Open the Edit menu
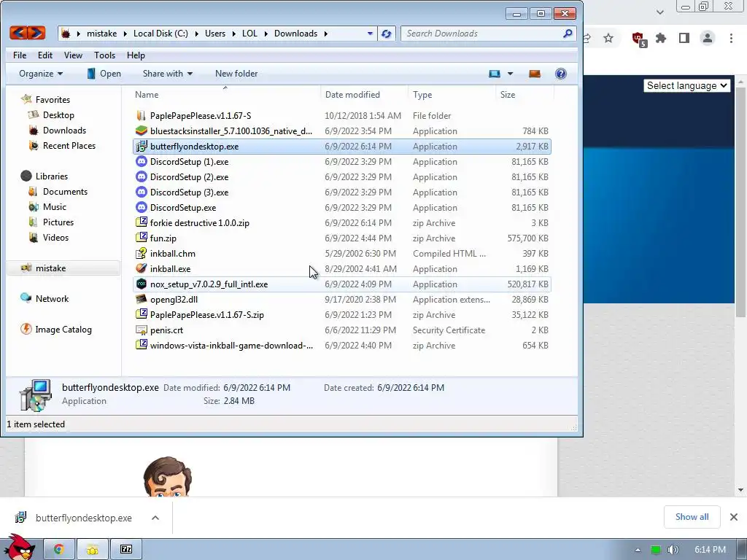Viewport: 747px width, 560px height. (45, 55)
